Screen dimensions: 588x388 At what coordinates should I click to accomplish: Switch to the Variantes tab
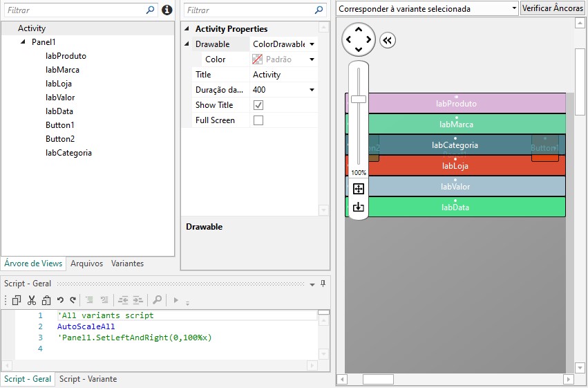[x=128, y=264]
